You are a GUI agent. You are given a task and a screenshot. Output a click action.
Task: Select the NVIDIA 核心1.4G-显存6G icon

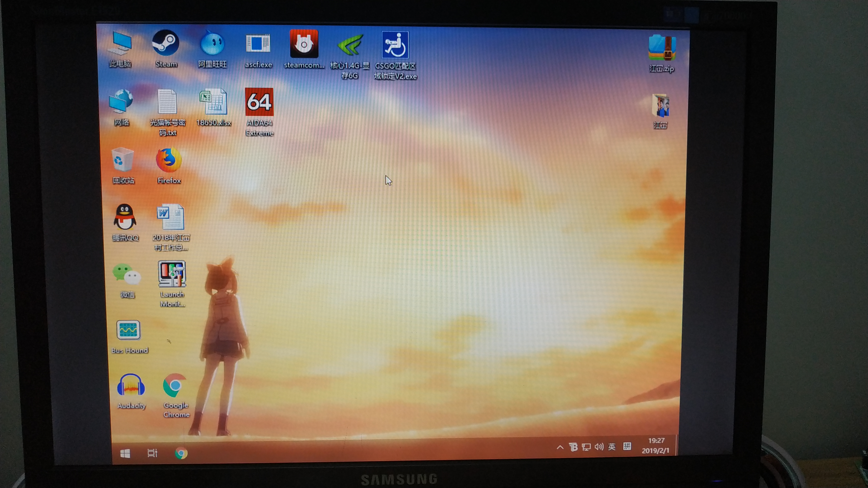point(350,56)
